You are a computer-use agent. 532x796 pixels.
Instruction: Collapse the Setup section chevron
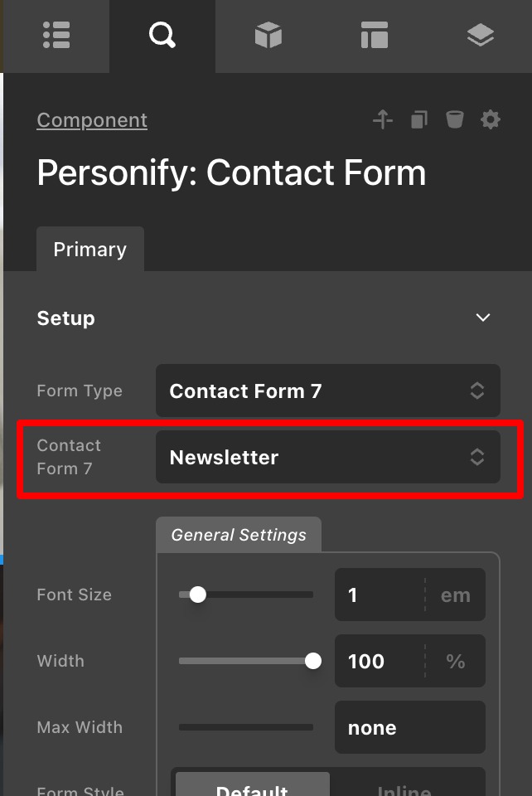point(483,318)
